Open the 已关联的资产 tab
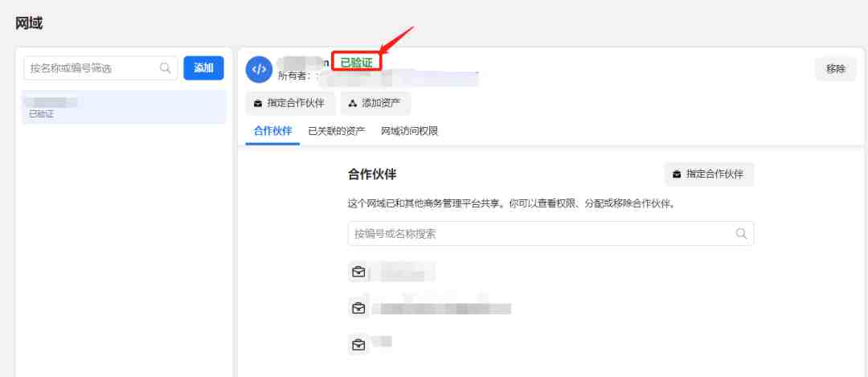 pos(337,132)
